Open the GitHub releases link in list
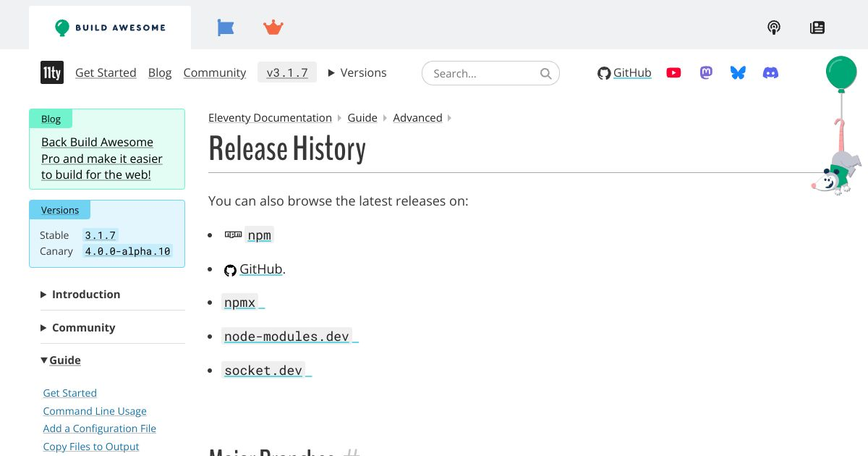Viewport: 868px width, 456px height. click(x=261, y=269)
